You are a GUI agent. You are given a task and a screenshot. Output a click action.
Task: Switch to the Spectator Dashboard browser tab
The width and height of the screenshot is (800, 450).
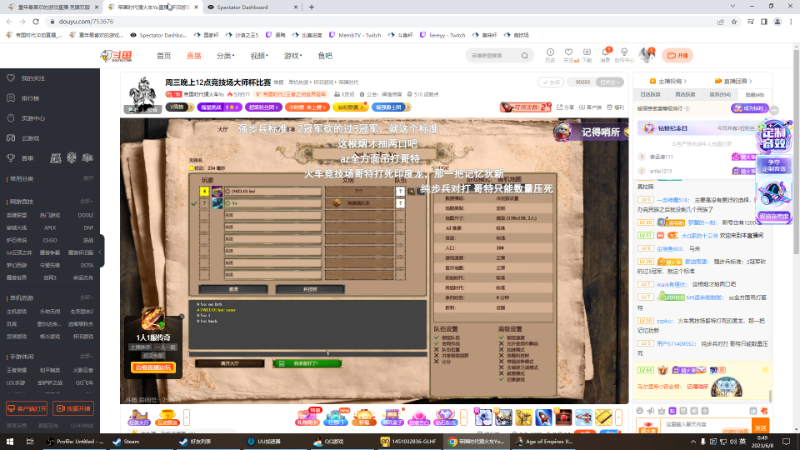coord(252,7)
